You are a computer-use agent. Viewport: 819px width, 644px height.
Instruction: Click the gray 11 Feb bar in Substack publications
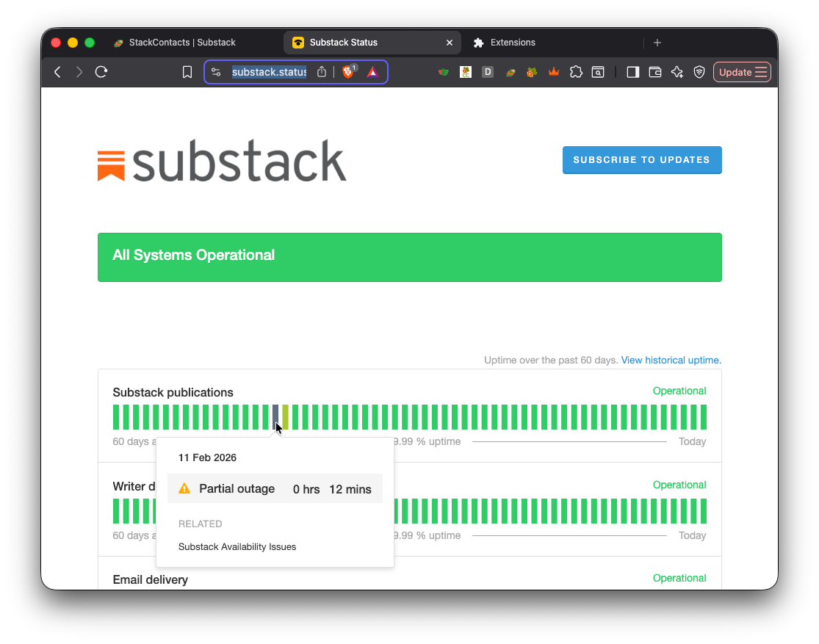click(x=275, y=417)
